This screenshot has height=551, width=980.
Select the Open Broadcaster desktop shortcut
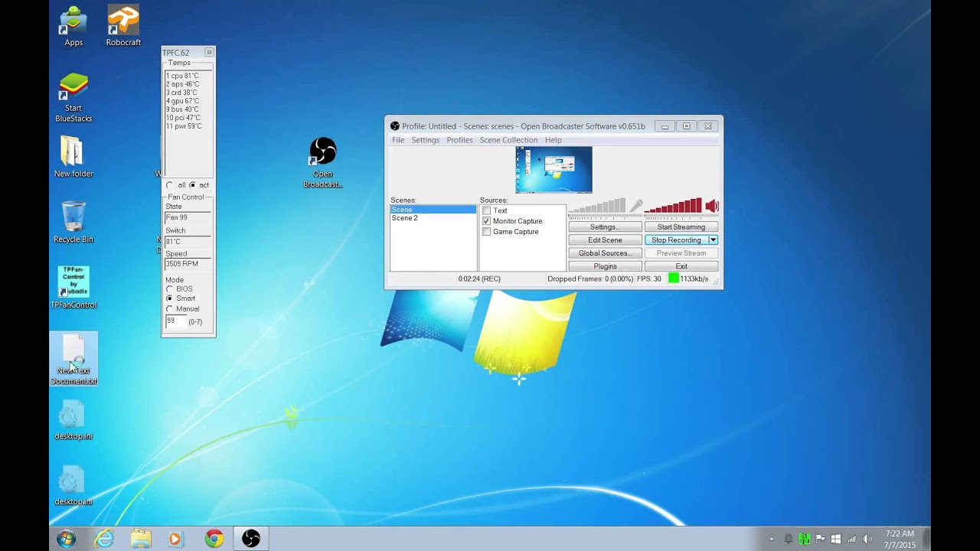tap(322, 162)
